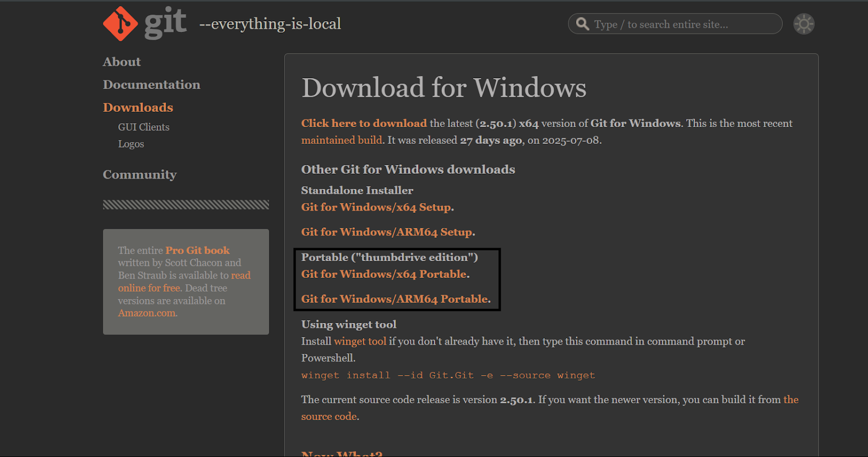The image size is (868, 457).
Task: Download Git for Windows/x64 Setup
Action: [376, 207]
